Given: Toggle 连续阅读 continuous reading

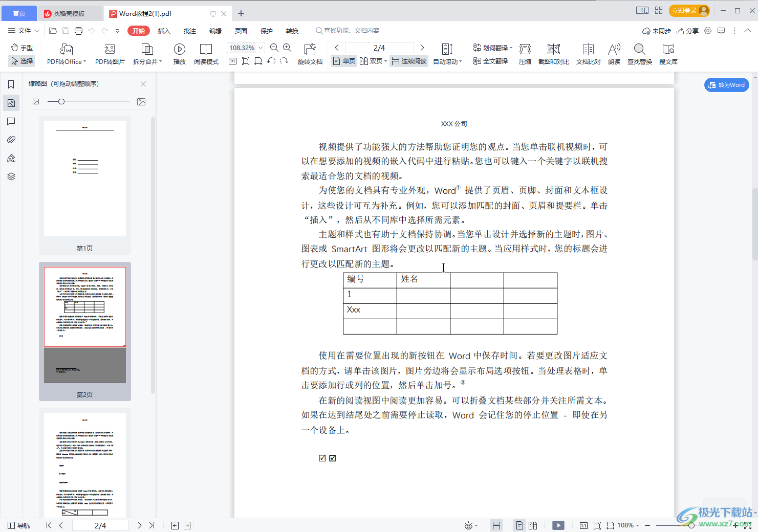Looking at the screenshot, I should click(409, 61).
